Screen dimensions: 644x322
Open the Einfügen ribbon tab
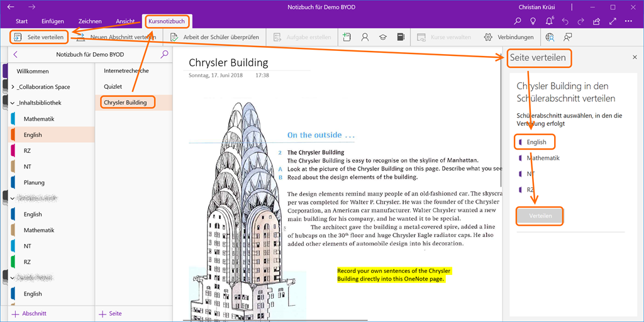(53, 21)
